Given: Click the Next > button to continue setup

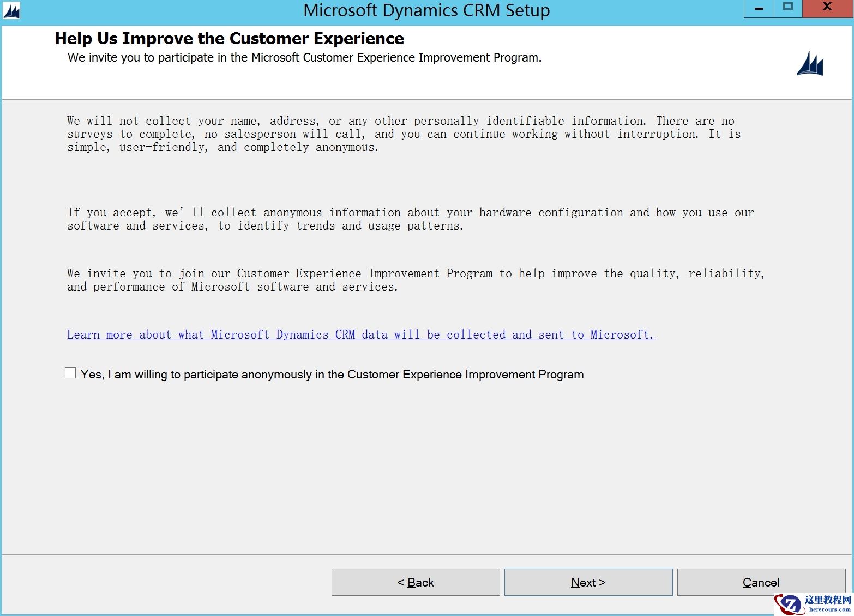Looking at the screenshot, I should coord(588,582).
